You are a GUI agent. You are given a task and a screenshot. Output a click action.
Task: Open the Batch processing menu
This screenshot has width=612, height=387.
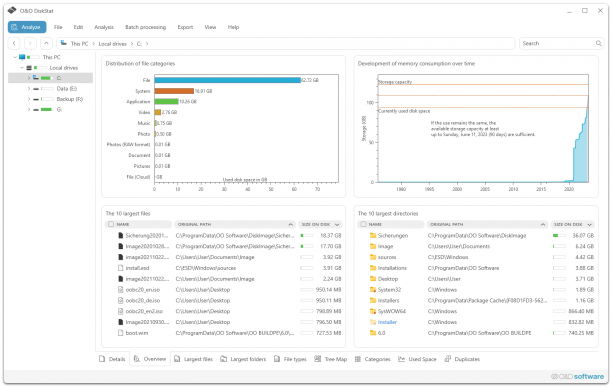coord(146,27)
